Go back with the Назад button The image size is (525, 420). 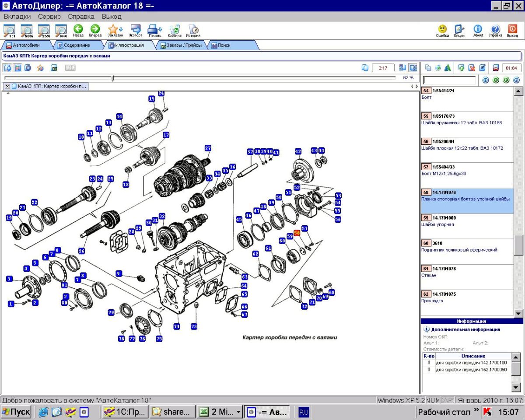click(x=78, y=31)
